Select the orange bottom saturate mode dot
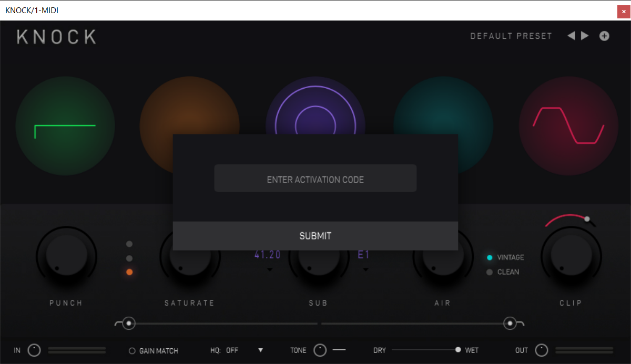The height and width of the screenshot is (364, 631). [x=129, y=272]
